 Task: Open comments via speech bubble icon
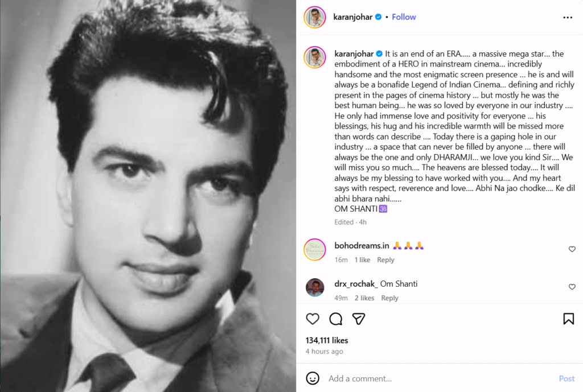[x=335, y=319]
